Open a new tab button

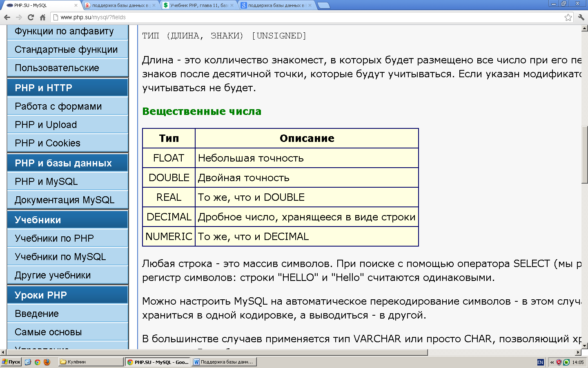323,5
